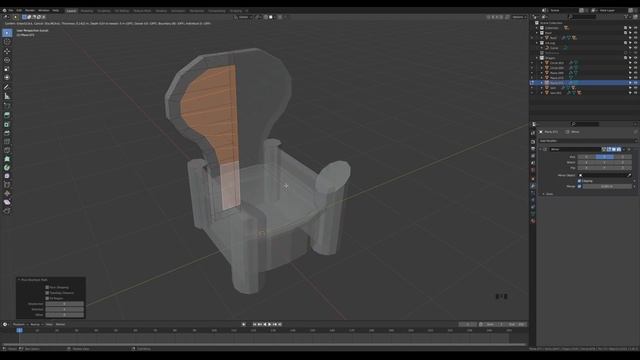Enable Z in the Mirror Axis row
640x360 pixels.
click(622, 157)
